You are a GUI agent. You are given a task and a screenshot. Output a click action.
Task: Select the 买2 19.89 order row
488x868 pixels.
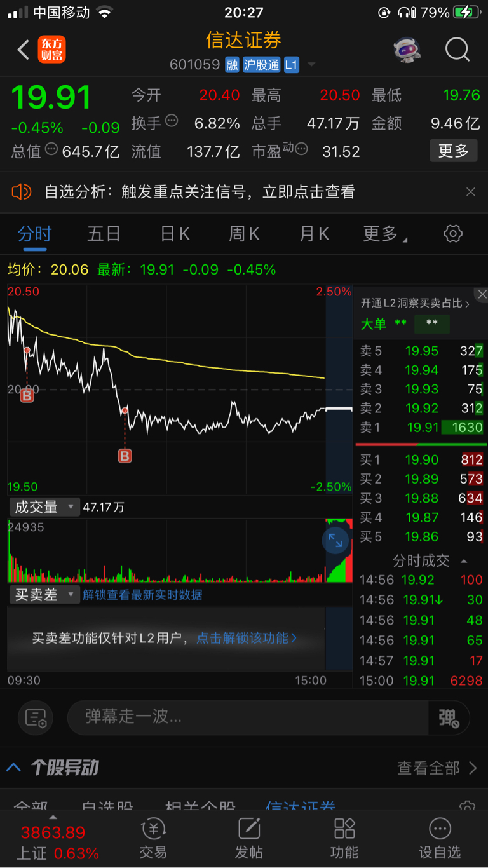[421, 478]
